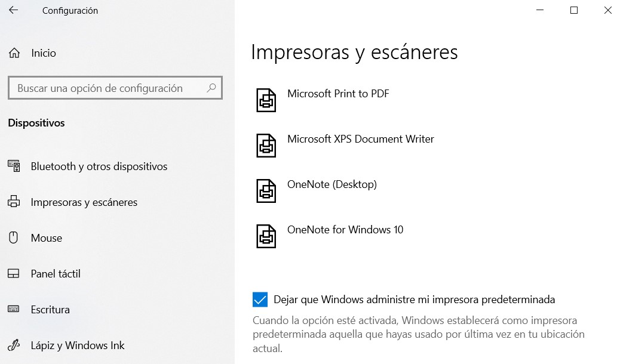The width and height of the screenshot is (617, 364).
Task: Click the Microsoft XPS Document Writer icon
Action: [266, 146]
